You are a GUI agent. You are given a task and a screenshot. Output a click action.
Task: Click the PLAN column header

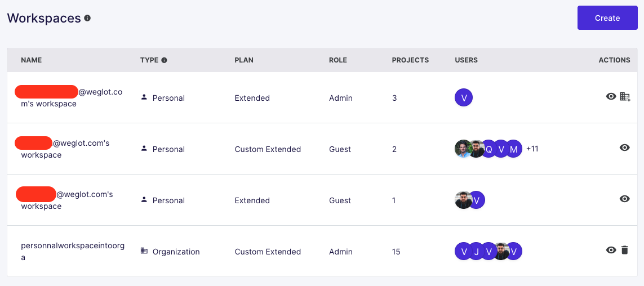tap(244, 60)
